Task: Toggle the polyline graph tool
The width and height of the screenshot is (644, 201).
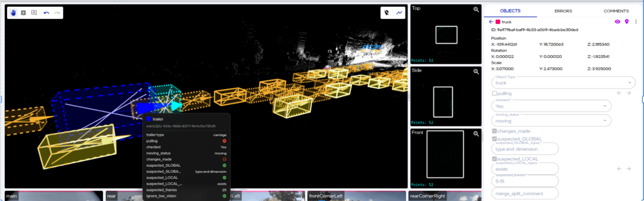Action: [399, 13]
